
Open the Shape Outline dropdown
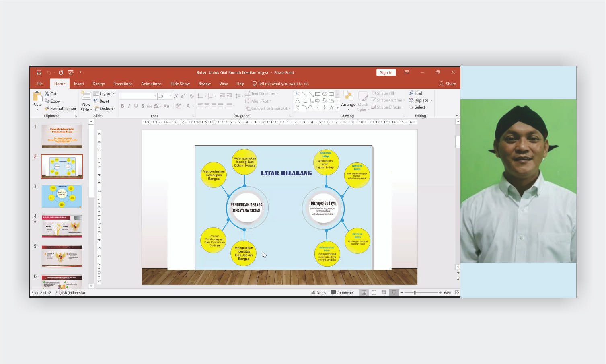[388, 100]
